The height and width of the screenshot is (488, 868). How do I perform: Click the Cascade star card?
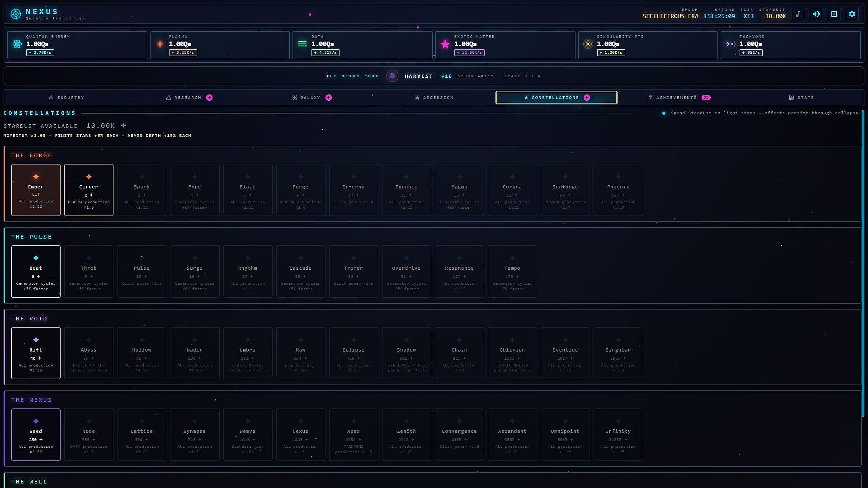300,272
